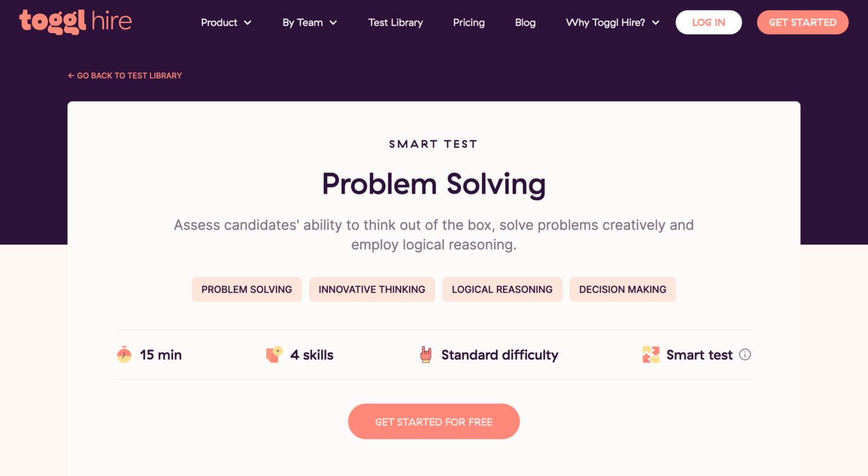
Task: Expand the Why Toggl Hire? dropdown
Action: (x=612, y=22)
